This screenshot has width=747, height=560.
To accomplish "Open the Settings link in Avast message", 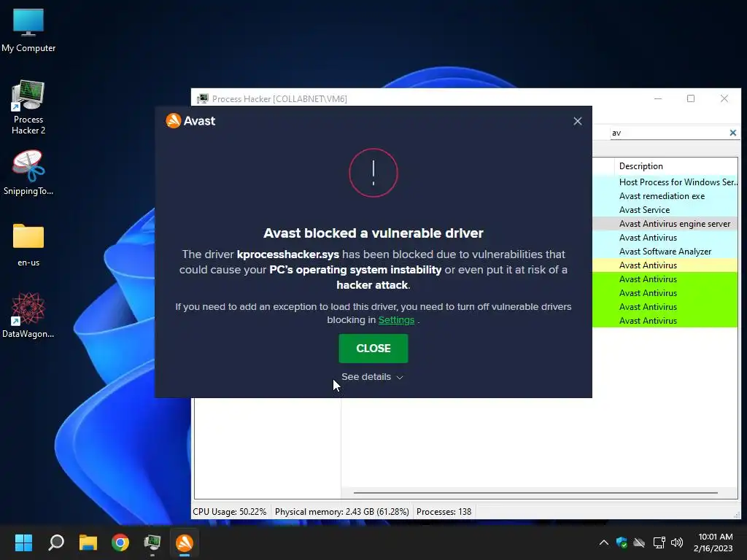I will pos(396,320).
